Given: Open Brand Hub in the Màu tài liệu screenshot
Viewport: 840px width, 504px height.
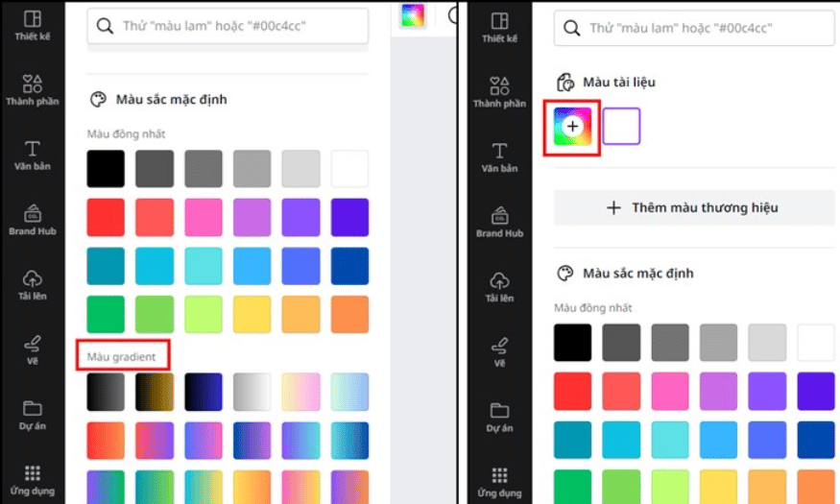Looking at the screenshot, I should (499, 223).
